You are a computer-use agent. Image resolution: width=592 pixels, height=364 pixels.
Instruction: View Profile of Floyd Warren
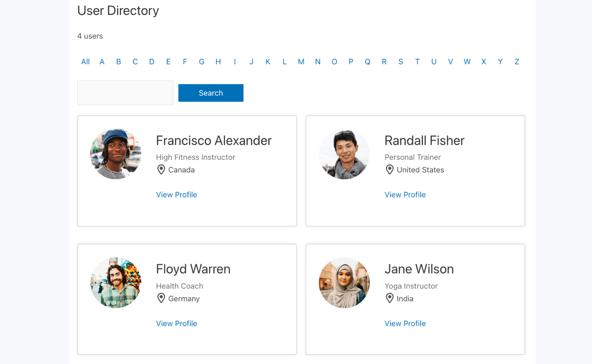[x=177, y=324]
